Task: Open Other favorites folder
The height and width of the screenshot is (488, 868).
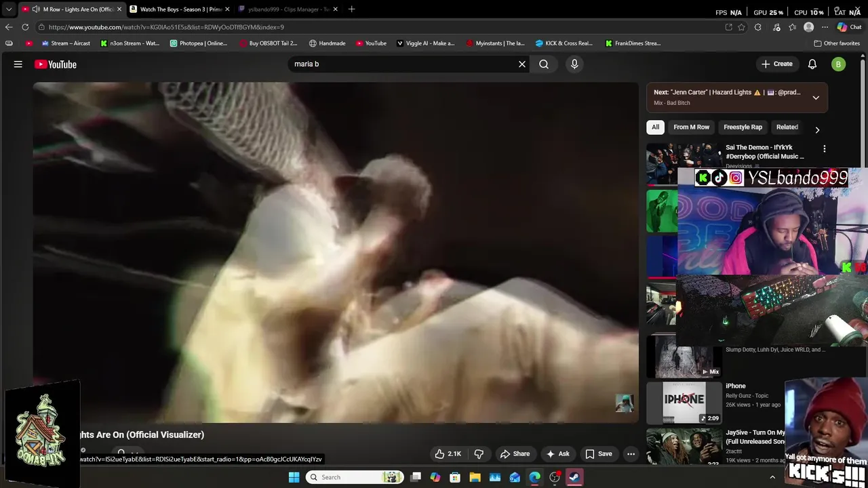Action: (837, 43)
